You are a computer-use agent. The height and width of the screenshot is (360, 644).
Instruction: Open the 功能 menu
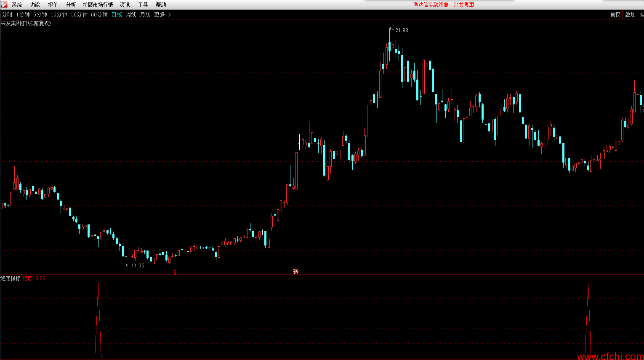35,5
